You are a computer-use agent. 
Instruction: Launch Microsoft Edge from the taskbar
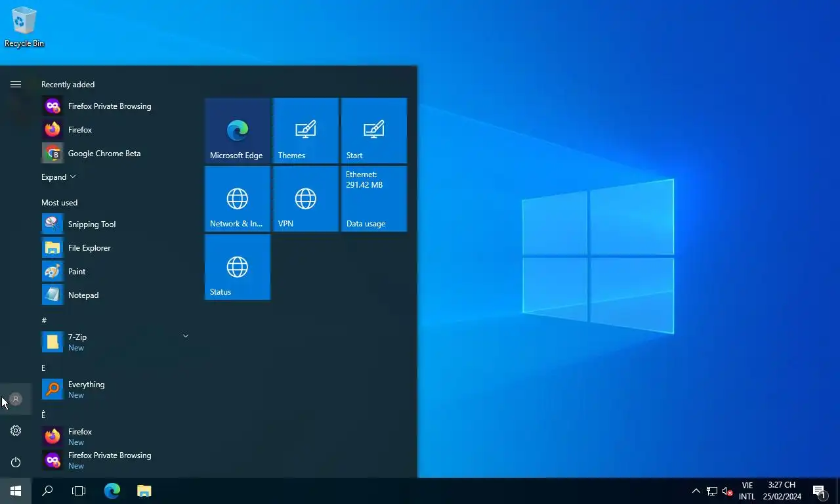pyautogui.click(x=112, y=491)
